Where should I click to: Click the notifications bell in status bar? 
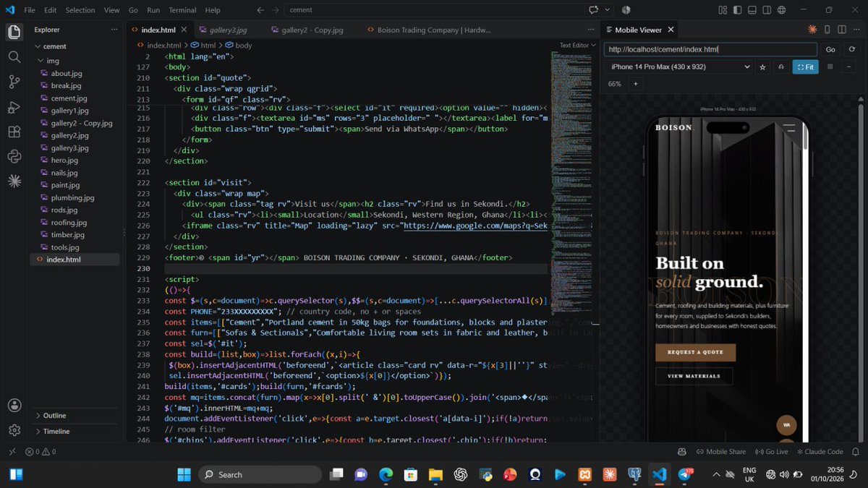[x=856, y=452]
